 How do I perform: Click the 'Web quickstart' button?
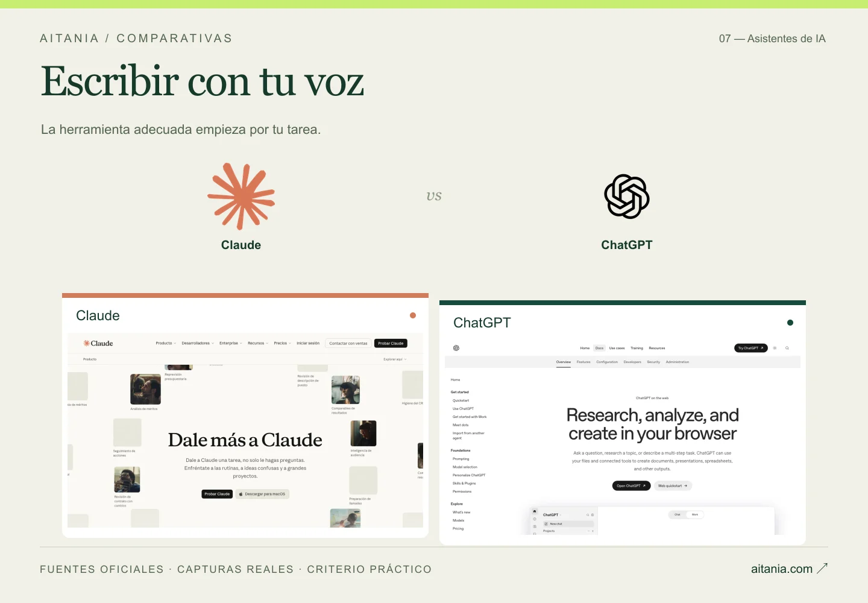[x=673, y=485]
